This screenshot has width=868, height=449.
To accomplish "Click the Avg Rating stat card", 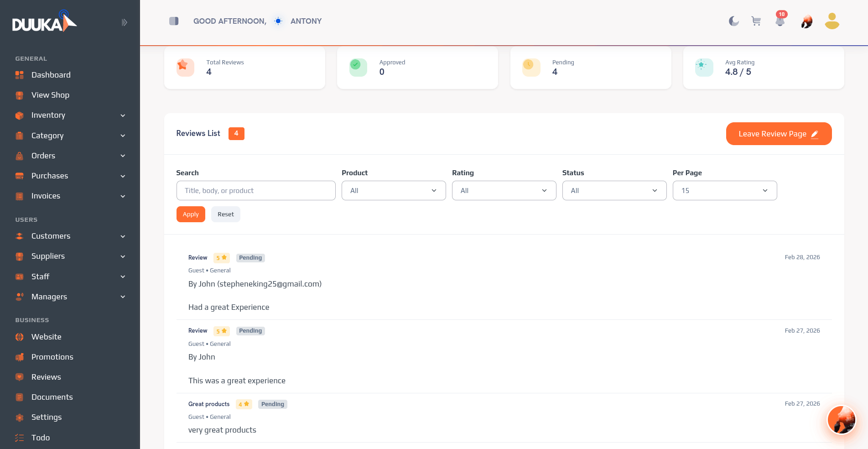I will 764,68.
